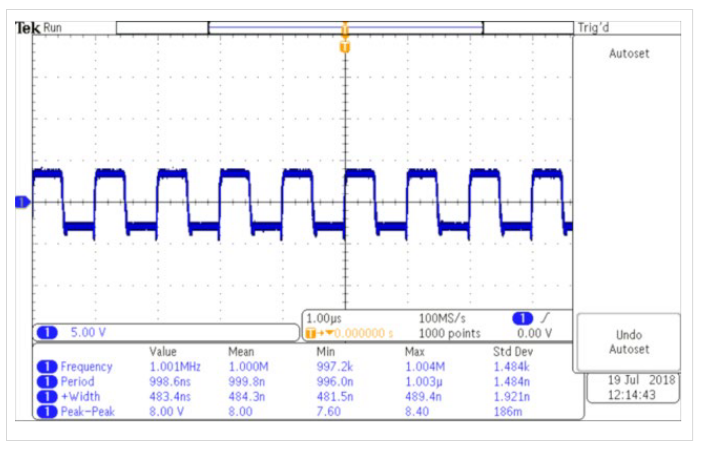Click the Trig'd trigger status label
The height and width of the screenshot is (450, 702).
[594, 28]
